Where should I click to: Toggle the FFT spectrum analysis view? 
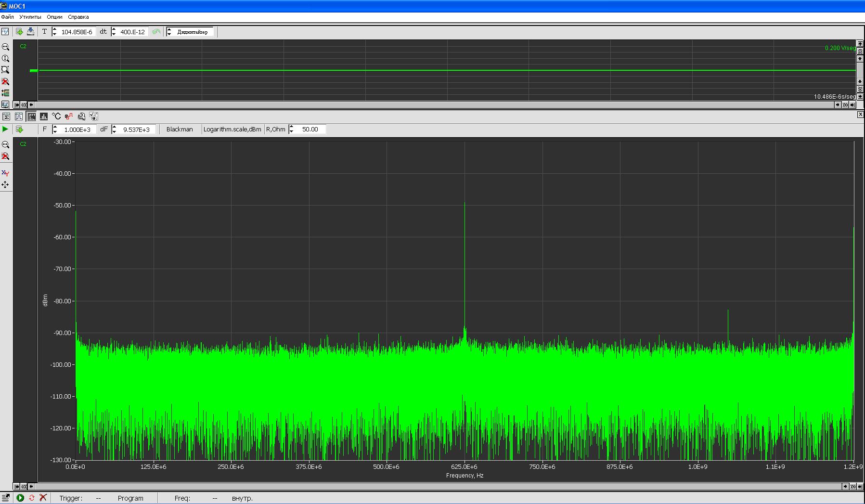point(31,116)
